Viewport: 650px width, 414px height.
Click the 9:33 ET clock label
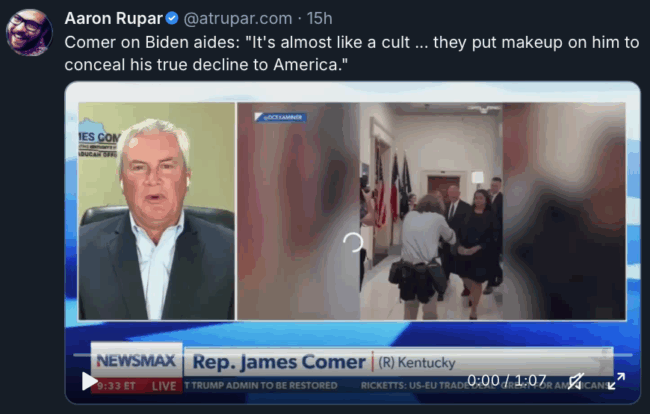tap(116, 386)
